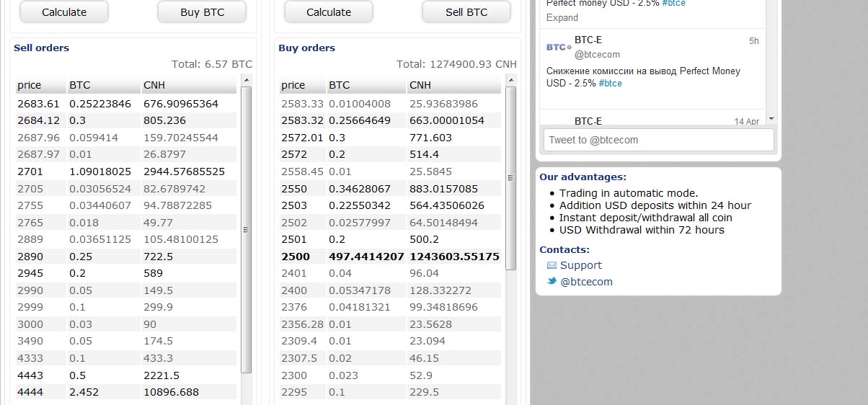The image size is (868, 405).
Task: Select buy order at price 2572.01
Action: pos(391,138)
